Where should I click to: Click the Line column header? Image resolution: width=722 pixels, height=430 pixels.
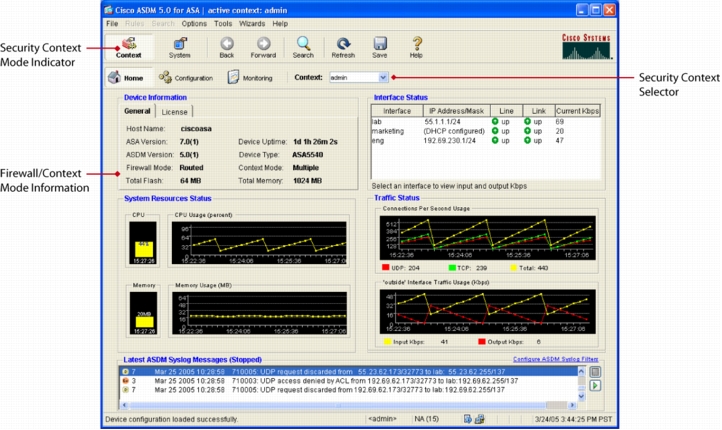coord(506,111)
